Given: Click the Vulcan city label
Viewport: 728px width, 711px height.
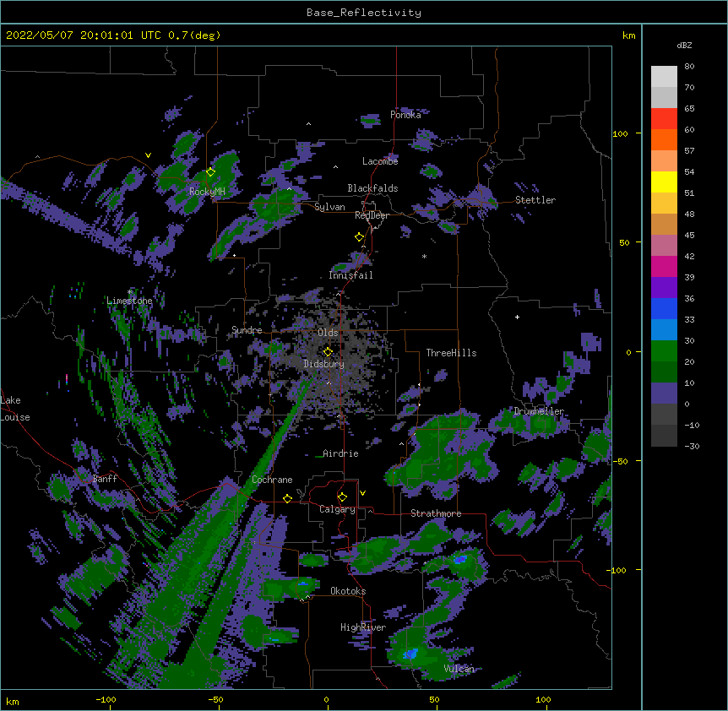Looking at the screenshot, I should point(459,669).
